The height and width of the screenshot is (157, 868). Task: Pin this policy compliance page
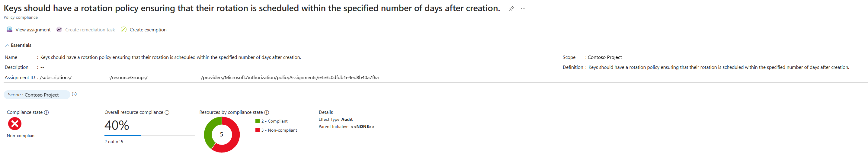click(x=511, y=9)
